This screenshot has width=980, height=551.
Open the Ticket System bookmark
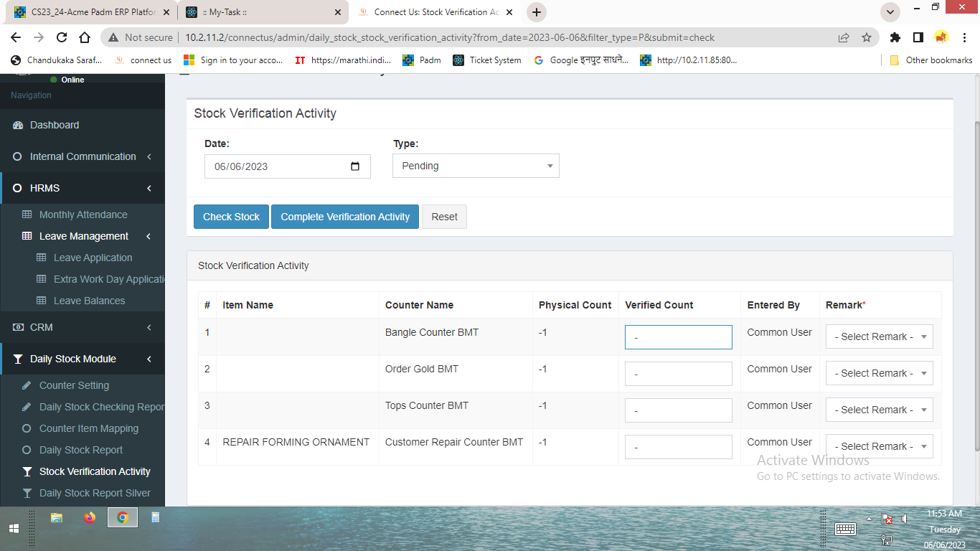[x=487, y=60]
